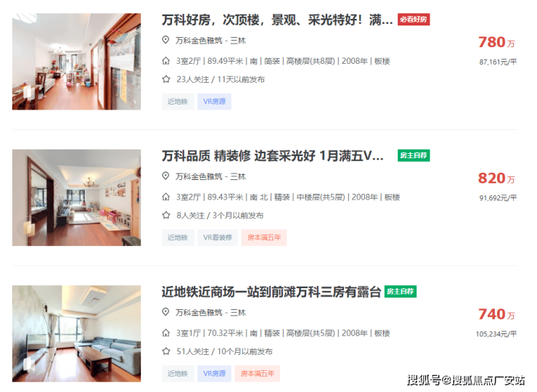The image size is (537, 392).
Task: Click location pin icon of 820万 listing
Action: (x=165, y=176)
